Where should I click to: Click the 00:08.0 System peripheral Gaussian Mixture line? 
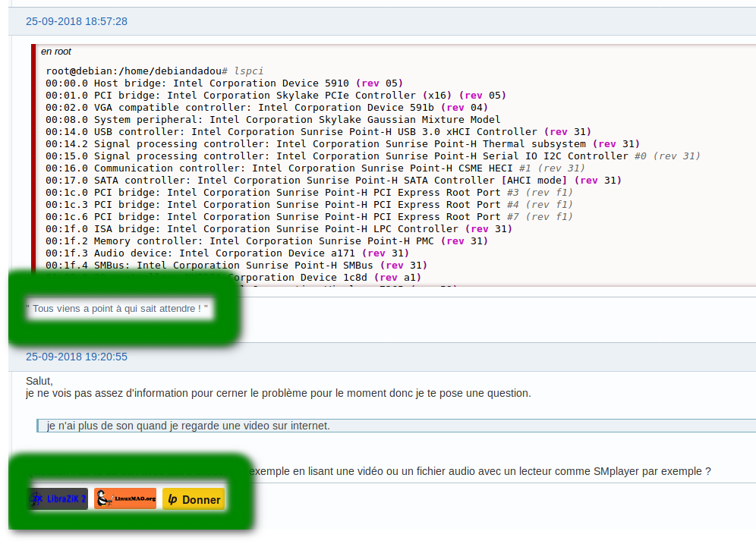(273, 119)
